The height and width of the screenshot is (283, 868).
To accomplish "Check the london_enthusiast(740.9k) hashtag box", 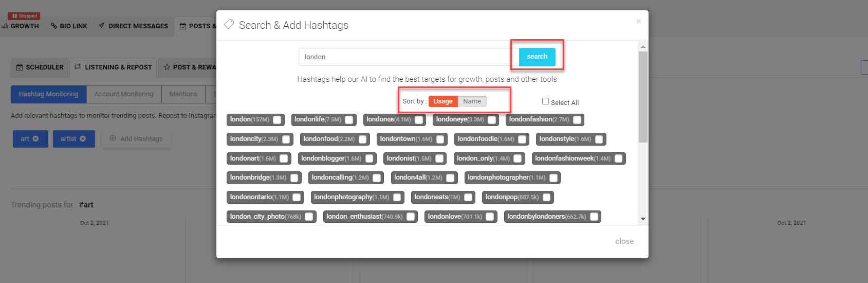I will point(410,217).
